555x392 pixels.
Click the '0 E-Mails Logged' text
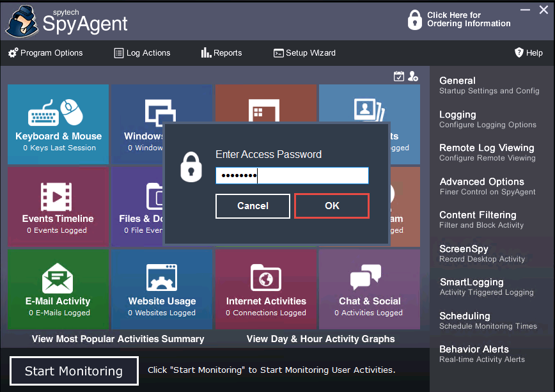pos(59,313)
